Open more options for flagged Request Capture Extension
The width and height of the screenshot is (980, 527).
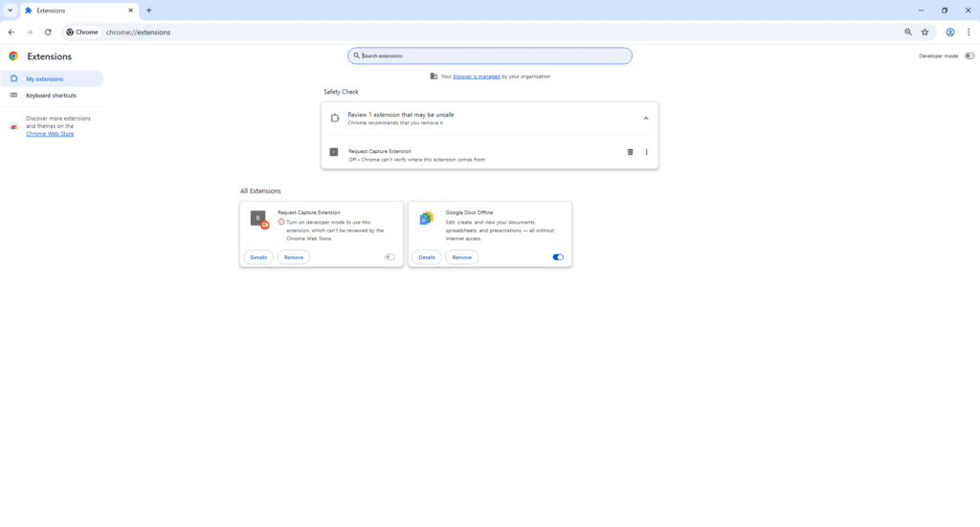pos(646,152)
